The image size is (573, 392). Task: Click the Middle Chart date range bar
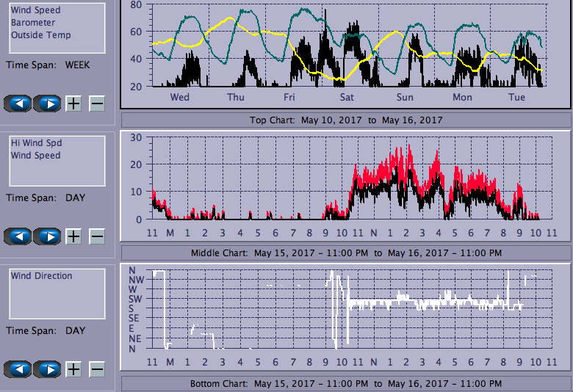(345, 253)
